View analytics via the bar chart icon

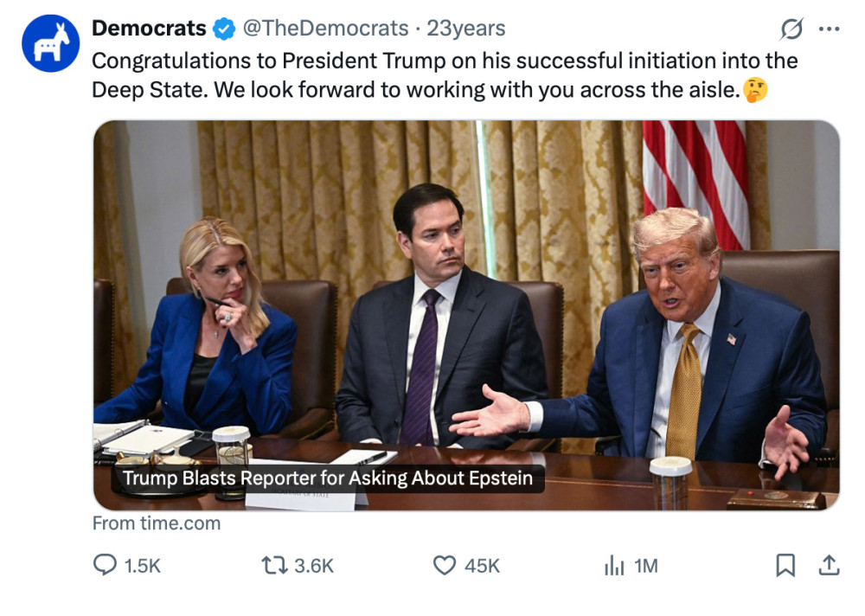[614, 566]
